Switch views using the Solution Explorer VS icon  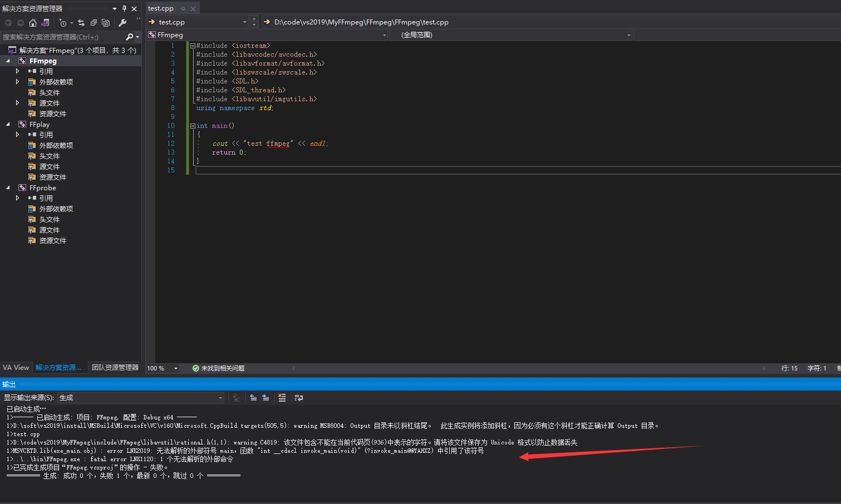pyautogui.click(x=45, y=23)
